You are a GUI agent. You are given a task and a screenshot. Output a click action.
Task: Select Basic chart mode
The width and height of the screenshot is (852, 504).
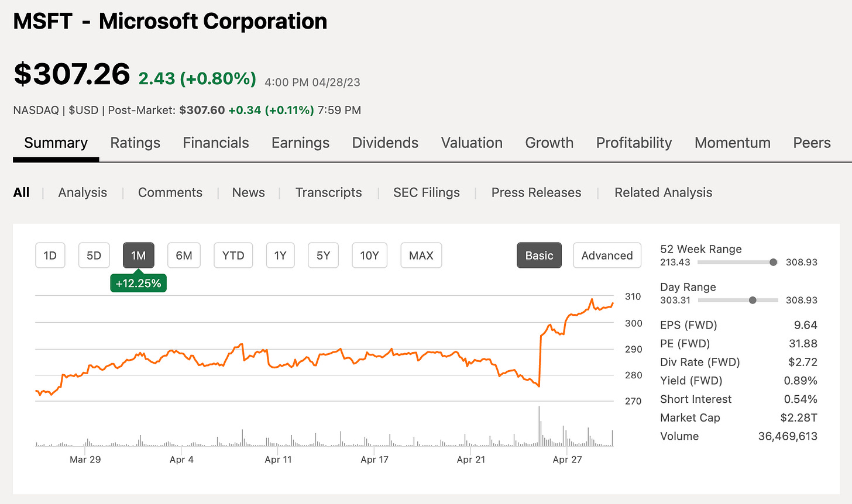[x=539, y=256]
